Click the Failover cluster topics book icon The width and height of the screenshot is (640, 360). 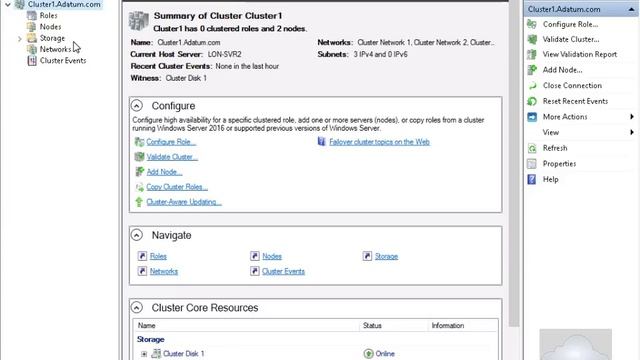322,142
